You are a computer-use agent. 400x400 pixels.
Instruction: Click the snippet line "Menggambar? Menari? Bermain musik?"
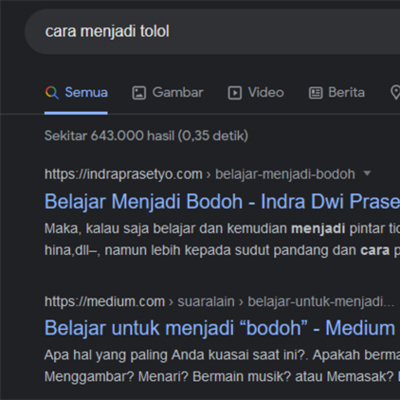pyautogui.click(x=222, y=377)
